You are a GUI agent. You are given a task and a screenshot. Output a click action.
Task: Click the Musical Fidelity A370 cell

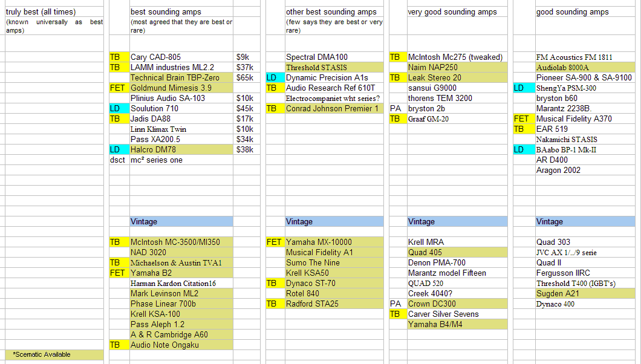pyautogui.click(x=585, y=119)
